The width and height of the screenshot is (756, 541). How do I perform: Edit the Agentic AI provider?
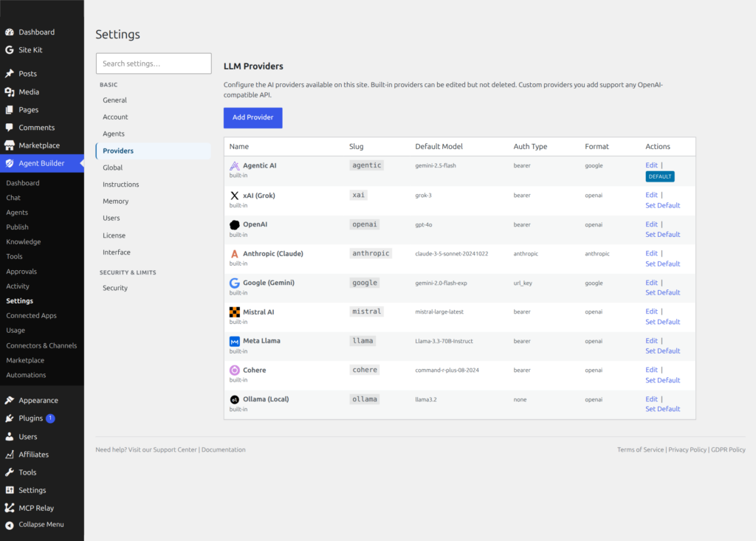point(651,165)
